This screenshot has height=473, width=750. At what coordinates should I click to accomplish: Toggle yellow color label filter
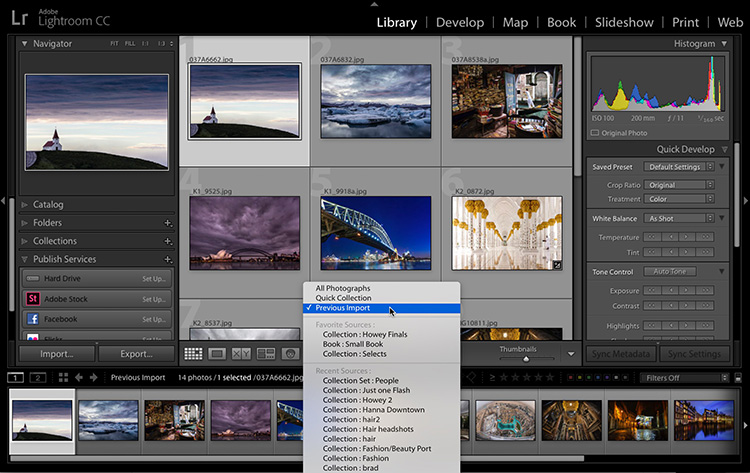(x=580, y=378)
